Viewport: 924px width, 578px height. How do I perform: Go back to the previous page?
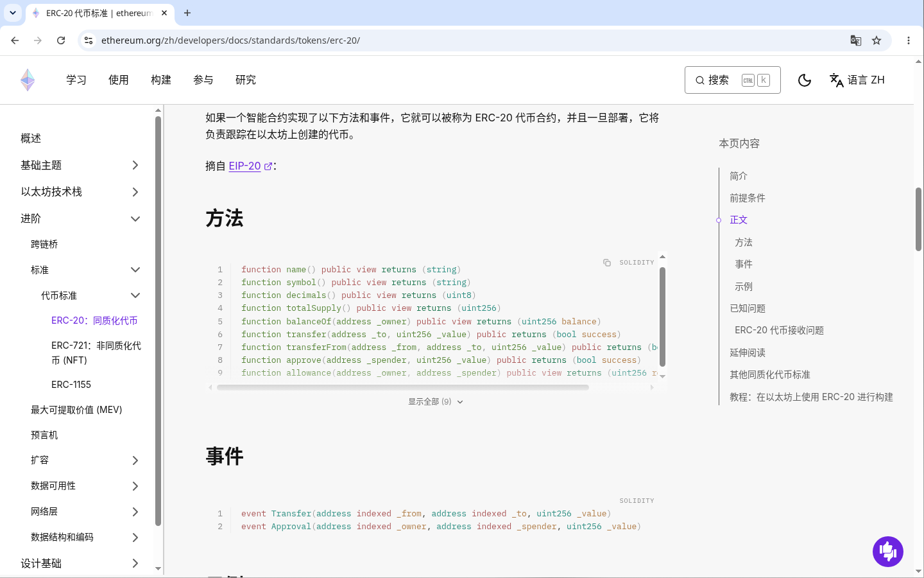pyautogui.click(x=15, y=40)
